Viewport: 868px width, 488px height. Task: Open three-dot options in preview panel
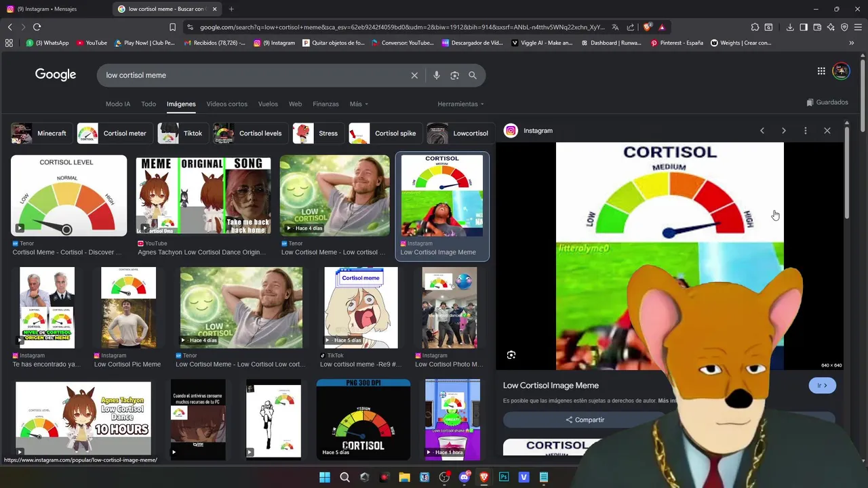click(806, 131)
